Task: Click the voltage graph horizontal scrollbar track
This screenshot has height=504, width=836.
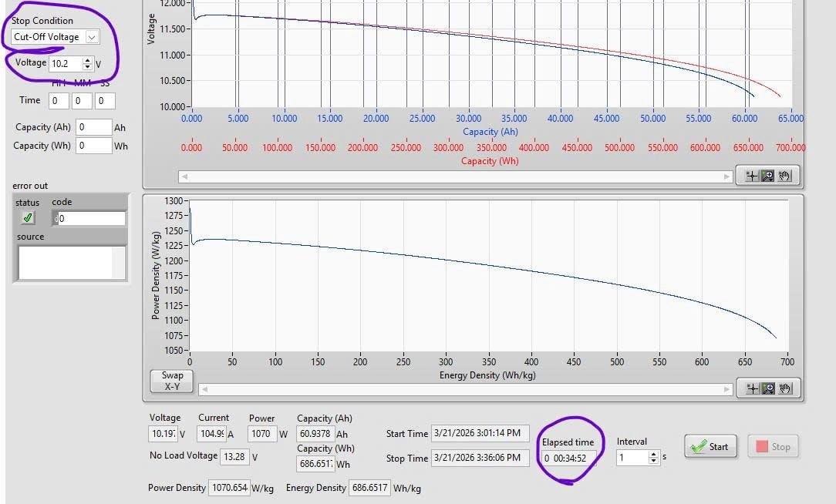Action: coord(455,176)
